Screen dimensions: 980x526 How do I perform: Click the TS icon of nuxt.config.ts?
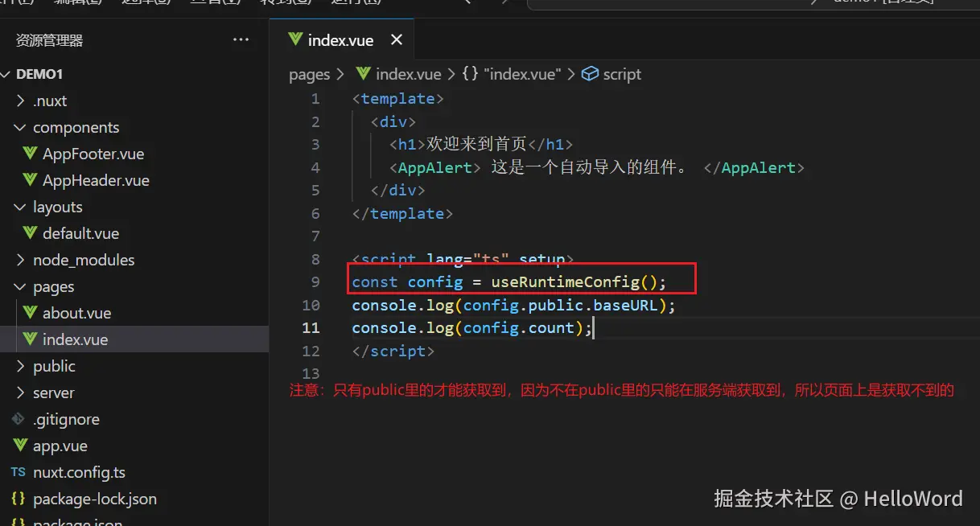point(19,472)
